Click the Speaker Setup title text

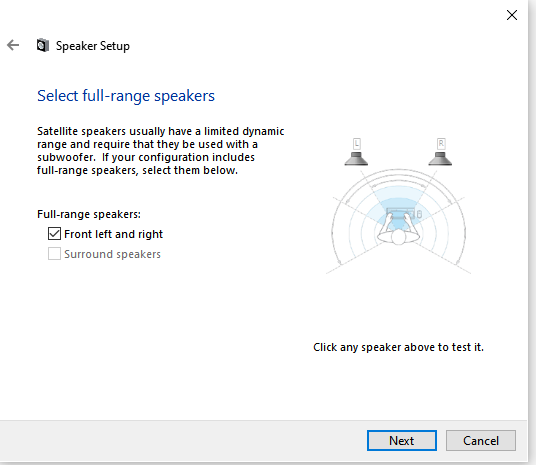click(93, 46)
